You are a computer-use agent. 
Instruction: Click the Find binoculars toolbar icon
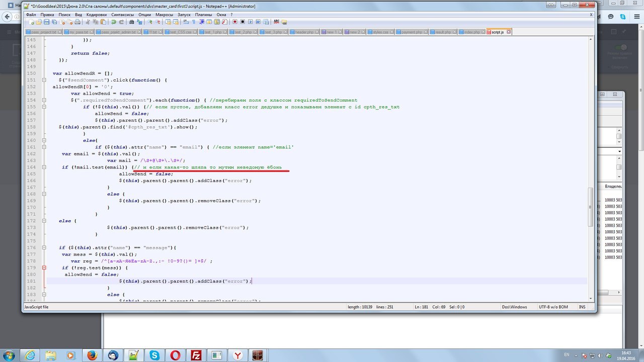click(132, 22)
